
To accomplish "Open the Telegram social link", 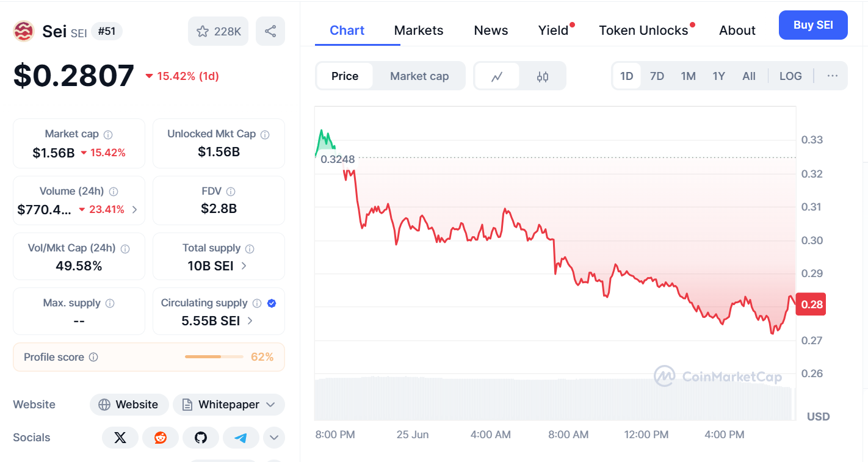I will (241, 438).
